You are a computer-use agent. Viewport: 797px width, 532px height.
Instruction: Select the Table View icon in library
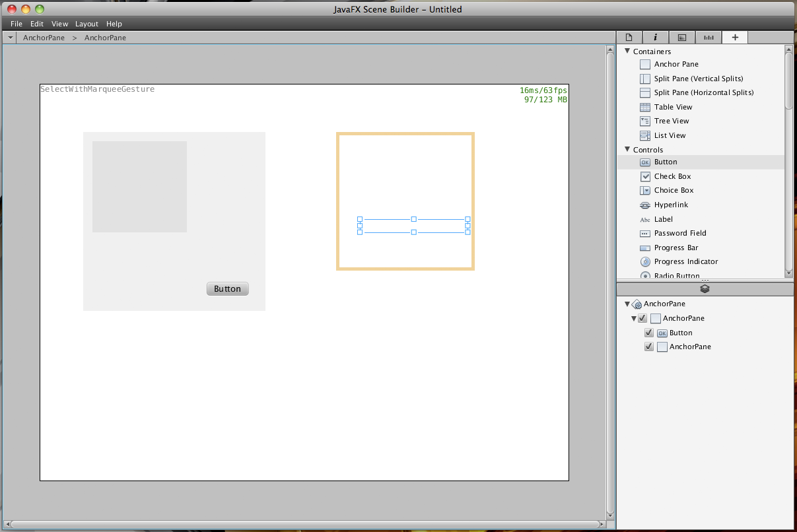point(645,107)
